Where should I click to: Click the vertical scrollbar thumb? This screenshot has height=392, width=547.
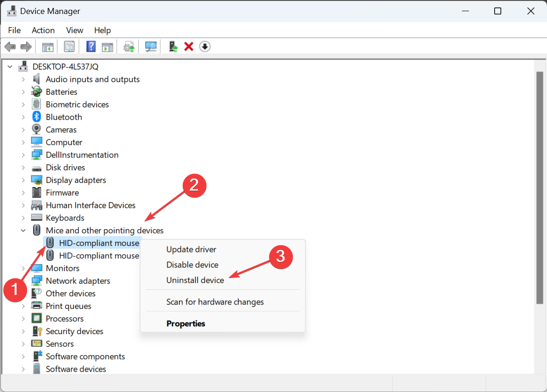[540, 188]
